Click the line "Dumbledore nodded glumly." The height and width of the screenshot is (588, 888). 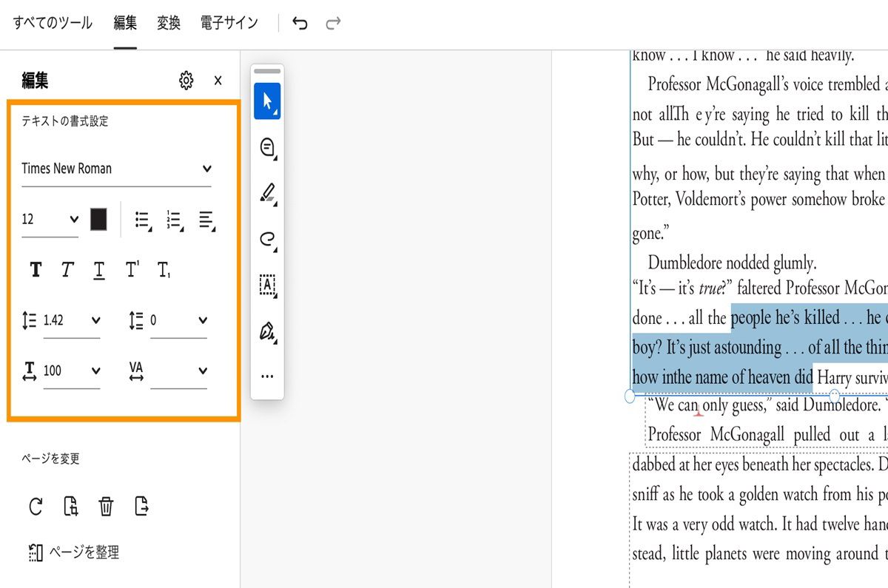pos(732,263)
